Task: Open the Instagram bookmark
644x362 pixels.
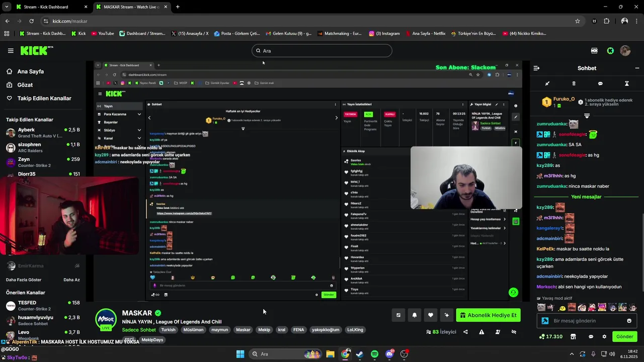Action: pyautogui.click(x=384, y=34)
